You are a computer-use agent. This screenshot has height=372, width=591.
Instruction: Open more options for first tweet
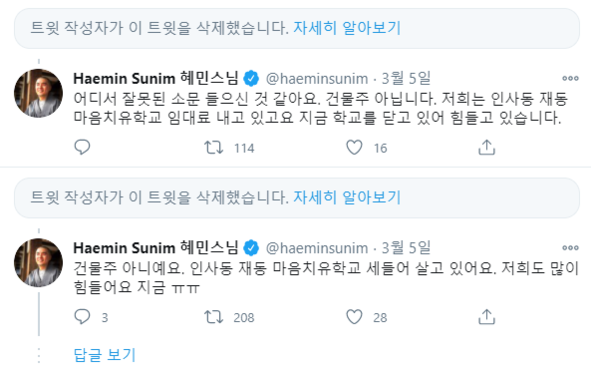click(x=570, y=78)
